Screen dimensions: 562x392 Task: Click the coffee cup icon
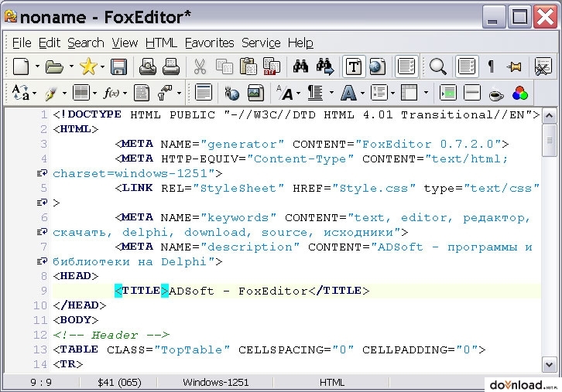[x=496, y=94]
